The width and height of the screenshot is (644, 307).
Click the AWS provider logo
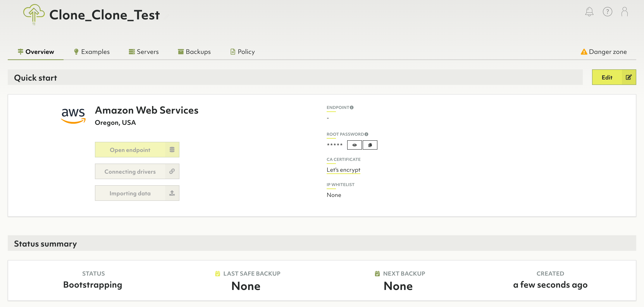[x=73, y=115]
